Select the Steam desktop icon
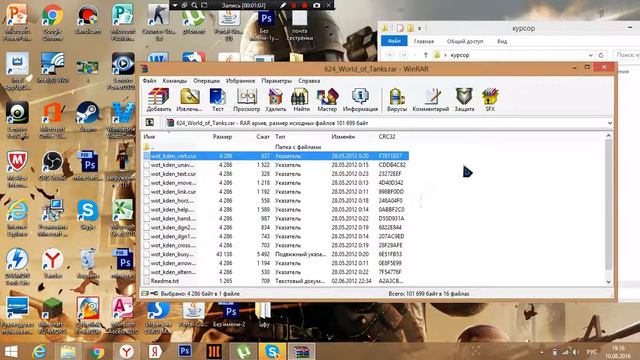Viewport: 640px width, 360px height. point(88,118)
